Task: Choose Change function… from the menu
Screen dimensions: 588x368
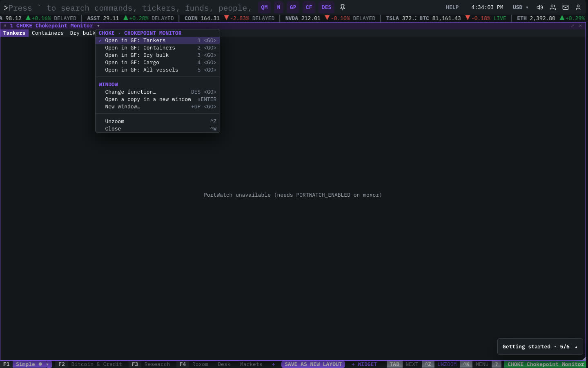Action: 158,92
